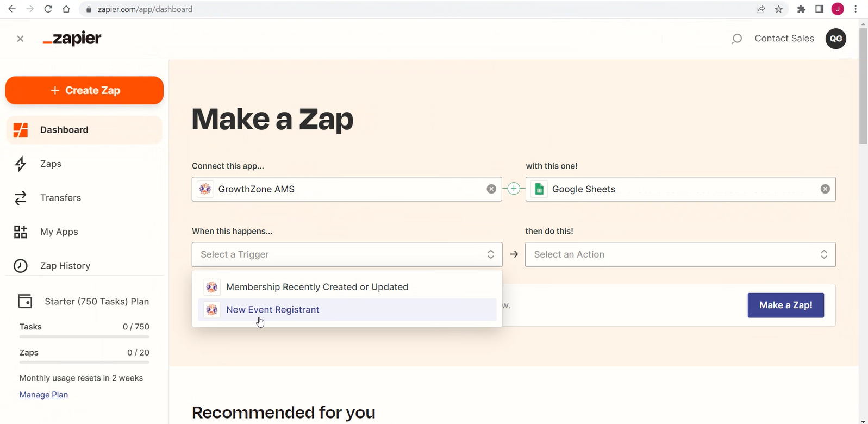Click the scrollbar down arrow
The width and height of the screenshot is (868, 424).
(x=863, y=420)
